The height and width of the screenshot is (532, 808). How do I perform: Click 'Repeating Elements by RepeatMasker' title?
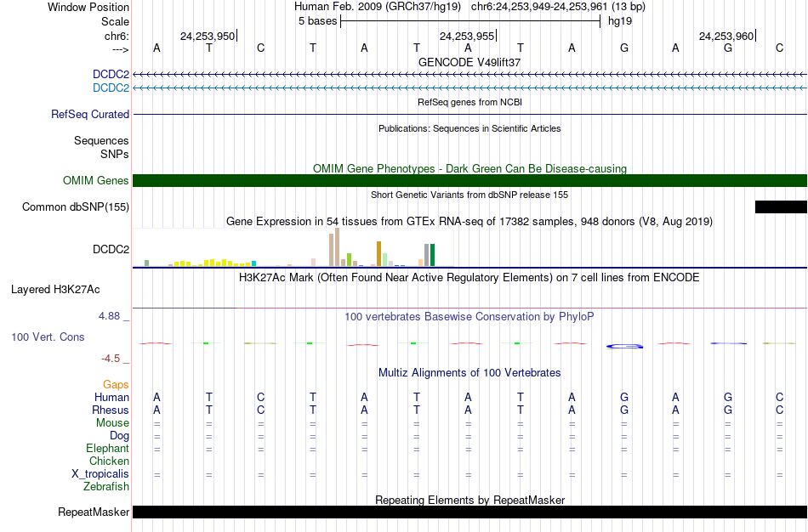pos(469,500)
